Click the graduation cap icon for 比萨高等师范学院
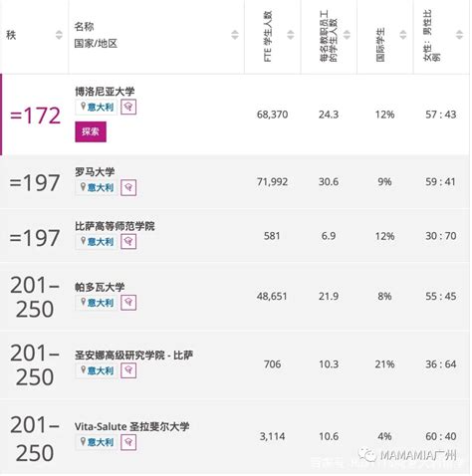The height and width of the screenshot is (476, 472). point(128,242)
